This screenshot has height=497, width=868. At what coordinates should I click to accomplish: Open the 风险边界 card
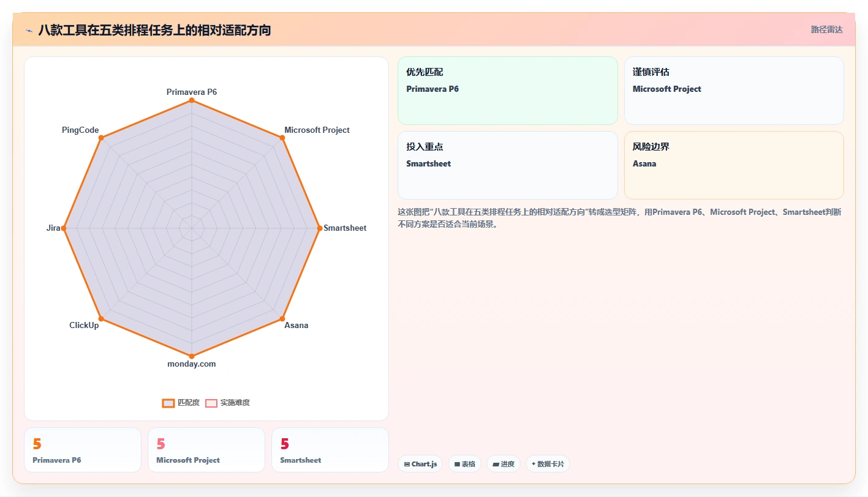coord(734,165)
